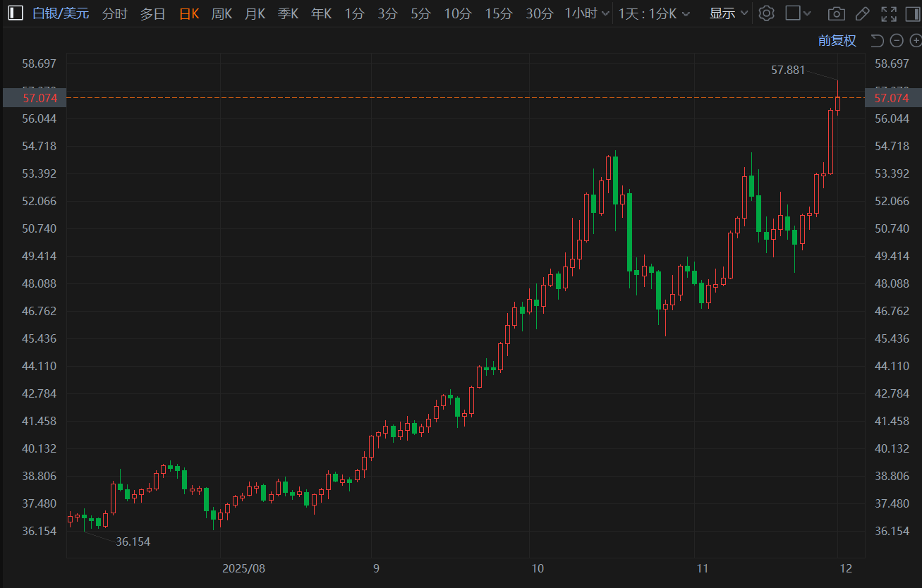Click the square layout icon
The height and width of the screenshot is (588, 922).
(x=793, y=13)
